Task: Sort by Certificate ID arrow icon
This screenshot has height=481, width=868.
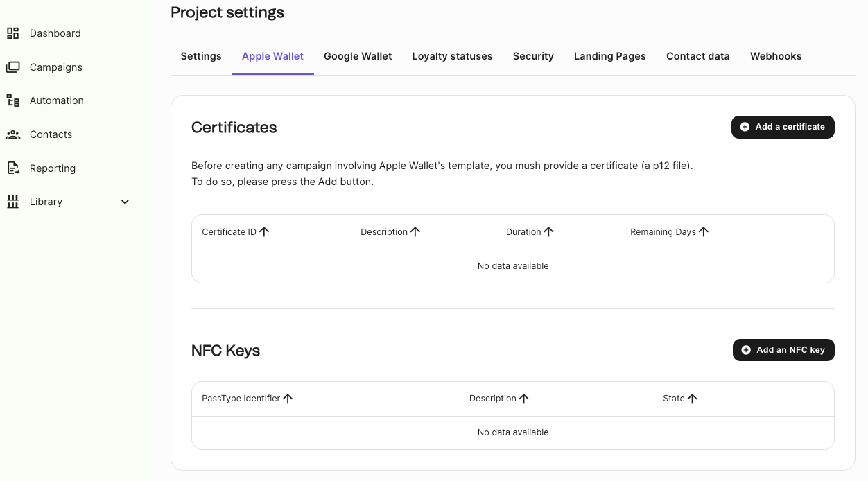Action: point(264,232)
